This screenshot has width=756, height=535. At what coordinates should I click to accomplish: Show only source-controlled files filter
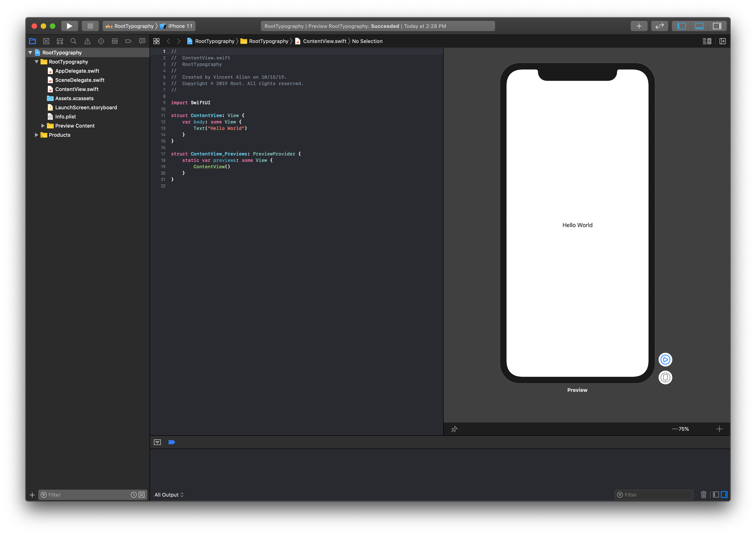click(x=142, y=495)
